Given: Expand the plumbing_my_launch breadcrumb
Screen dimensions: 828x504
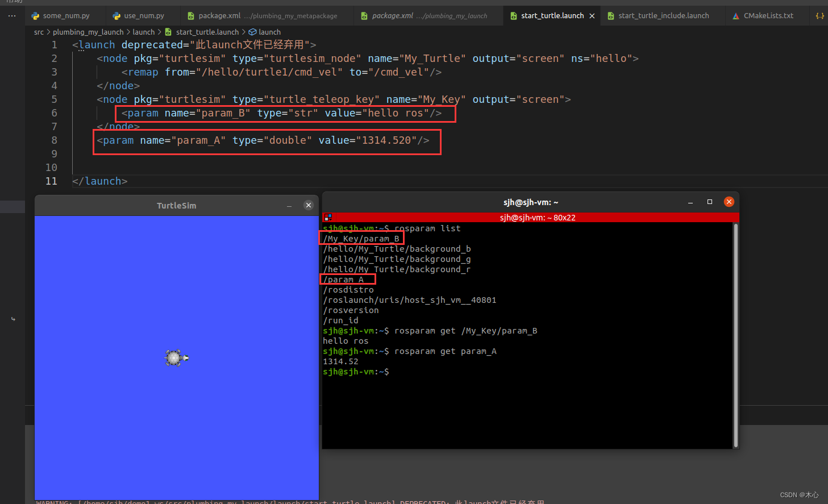Looking at the screenshot, I should pos(88,32).
